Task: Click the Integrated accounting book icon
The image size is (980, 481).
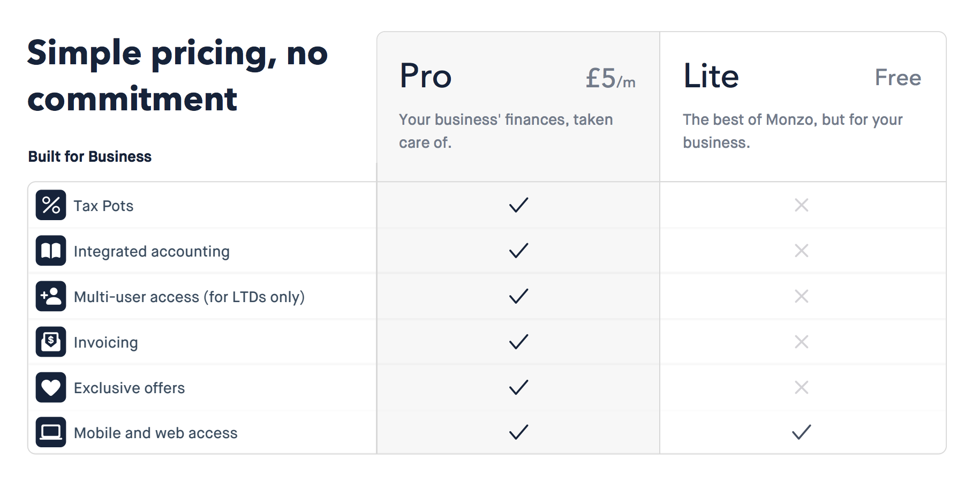Action: pyautogui.click(x=51, y=251)
